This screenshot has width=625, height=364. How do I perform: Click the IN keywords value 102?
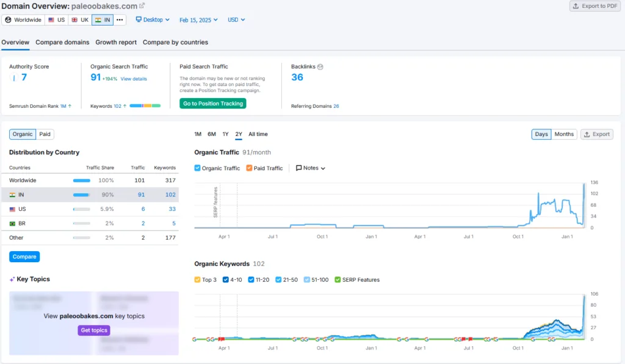tap(171, 194)
